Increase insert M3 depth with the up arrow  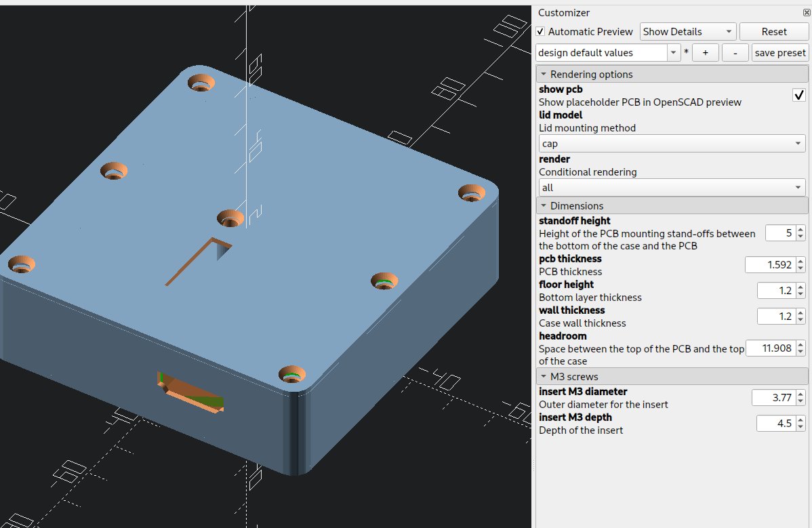click(800, 420)
